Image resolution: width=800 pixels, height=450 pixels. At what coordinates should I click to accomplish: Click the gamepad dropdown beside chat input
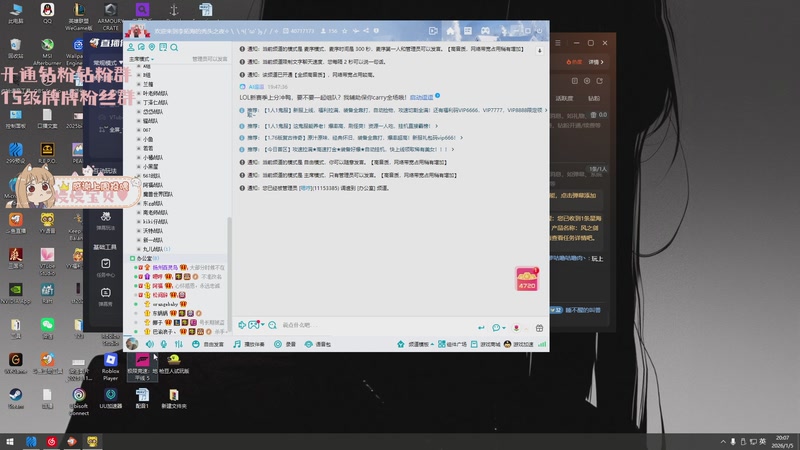pos(256,325)
